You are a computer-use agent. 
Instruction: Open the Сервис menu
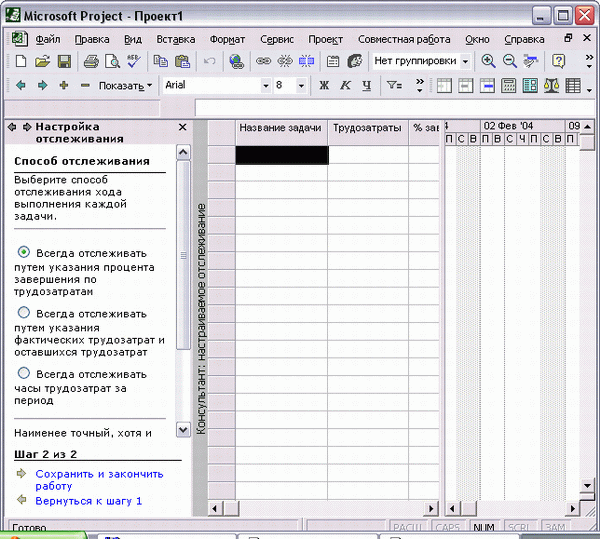coord(277,39)
